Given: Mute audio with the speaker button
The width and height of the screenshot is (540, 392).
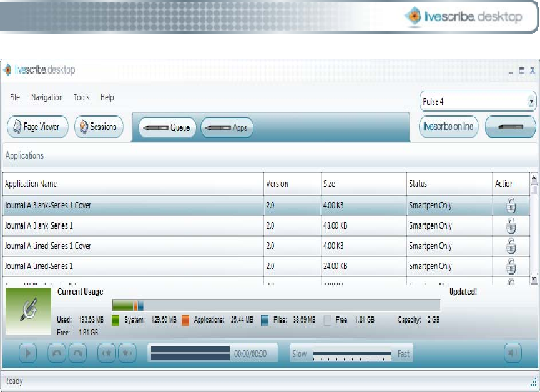Looking at the screenshot, I should click(513, 353).
